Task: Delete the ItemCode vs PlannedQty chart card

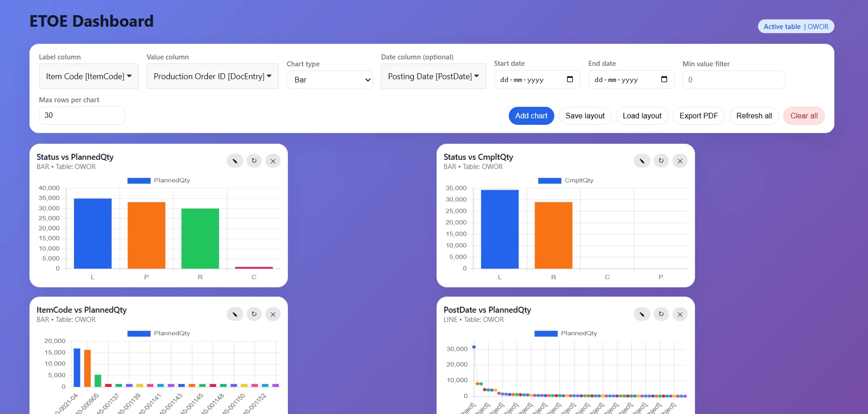Action: pos(273,314)
